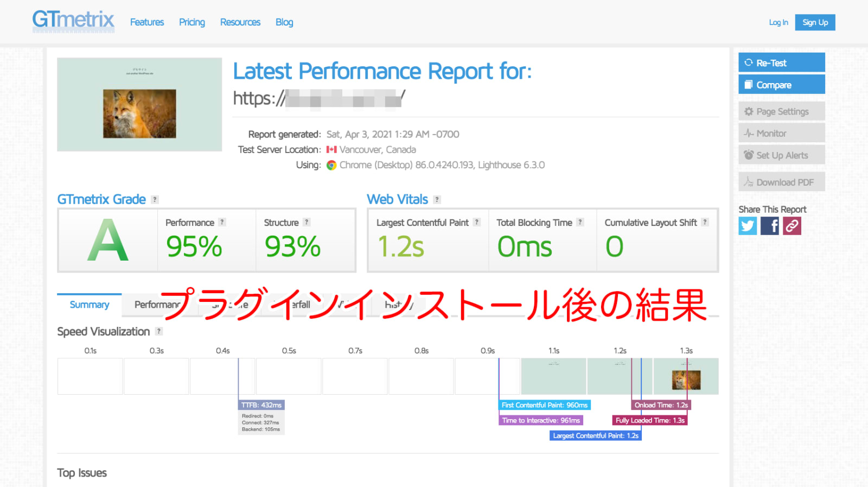Click the 'Share This Report' label
868x487 pixels.
coord(773,209)
